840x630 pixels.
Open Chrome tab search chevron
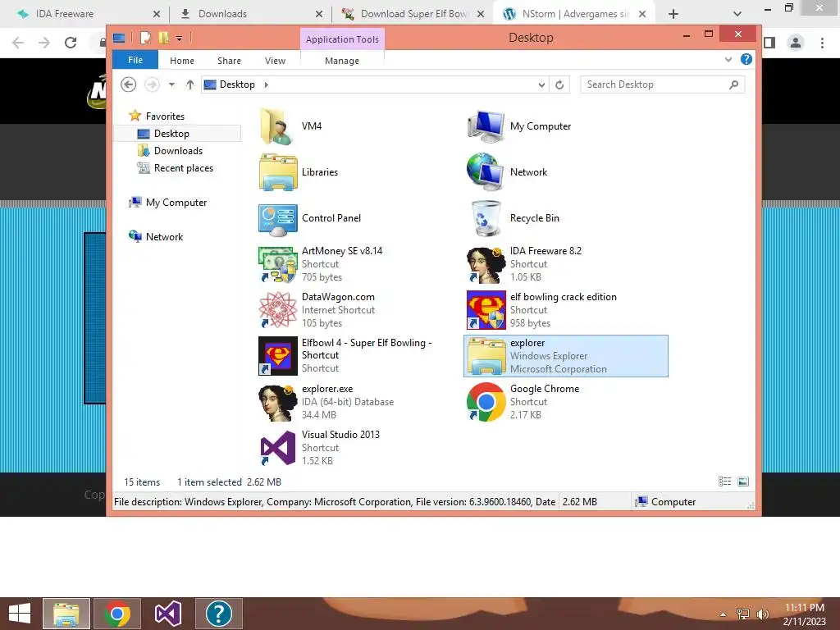click(737, 14)
